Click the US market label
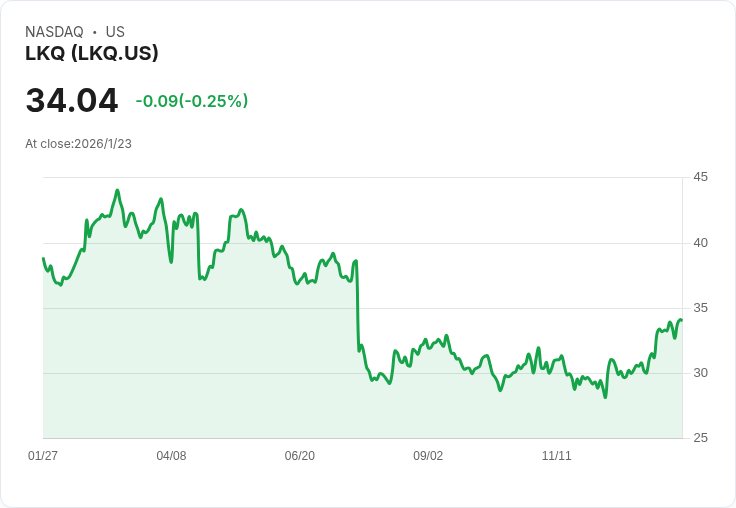Image resolution: width=736 pixels, height=508 pixels. [x=115, y=32]
